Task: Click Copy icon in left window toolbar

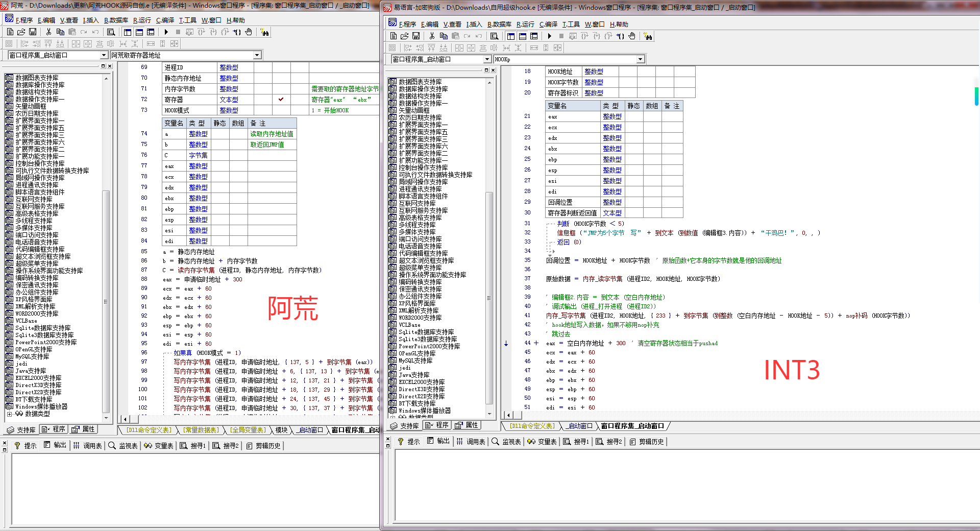Action: pyautogui.click(x=60, y=32)
